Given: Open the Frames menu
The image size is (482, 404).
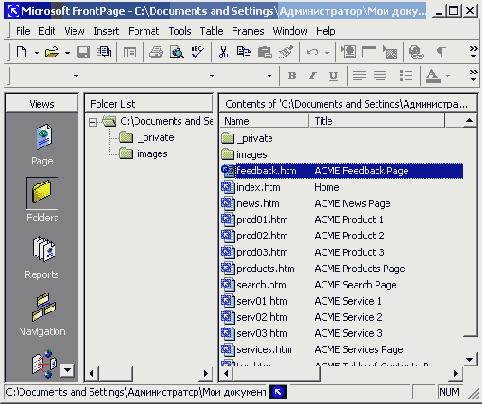Looking at the screenshot, I should pyautogui.click(x=248, y=31).
